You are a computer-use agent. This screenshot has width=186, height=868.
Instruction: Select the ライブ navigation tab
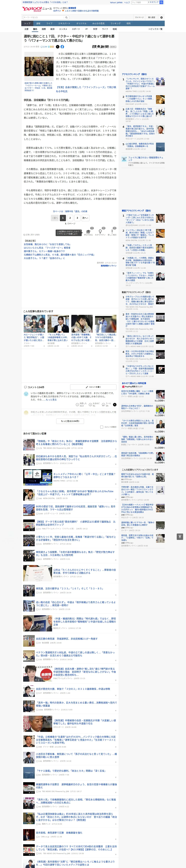tap(49, 24)
